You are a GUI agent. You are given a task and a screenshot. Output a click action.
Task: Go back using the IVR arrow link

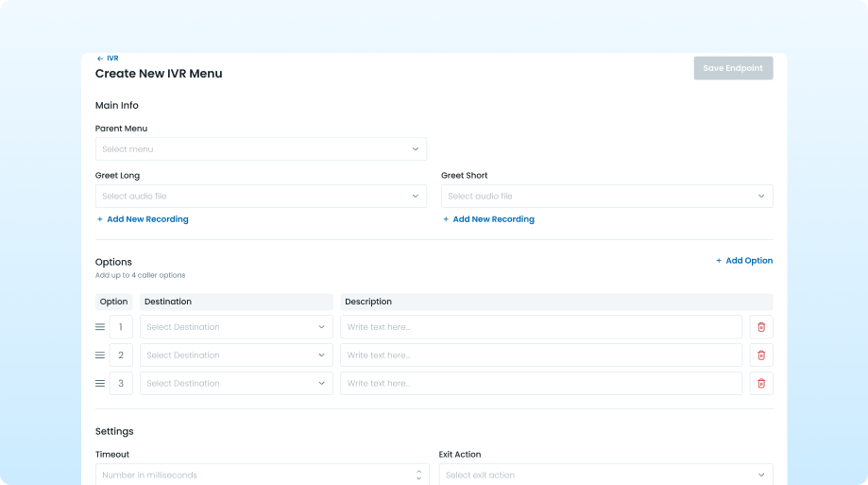pyautogui.click(x=107, y=59)
